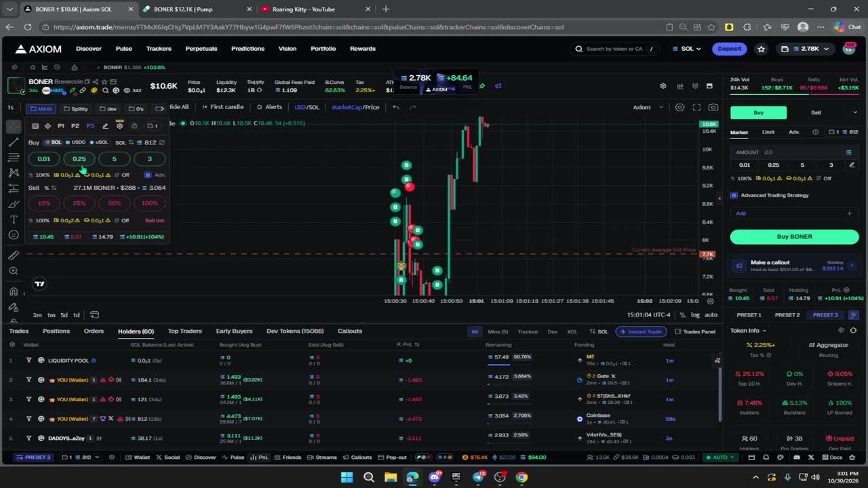
Task: Open the Alerts bell on chart toolbar
Action: pos(269,107)
